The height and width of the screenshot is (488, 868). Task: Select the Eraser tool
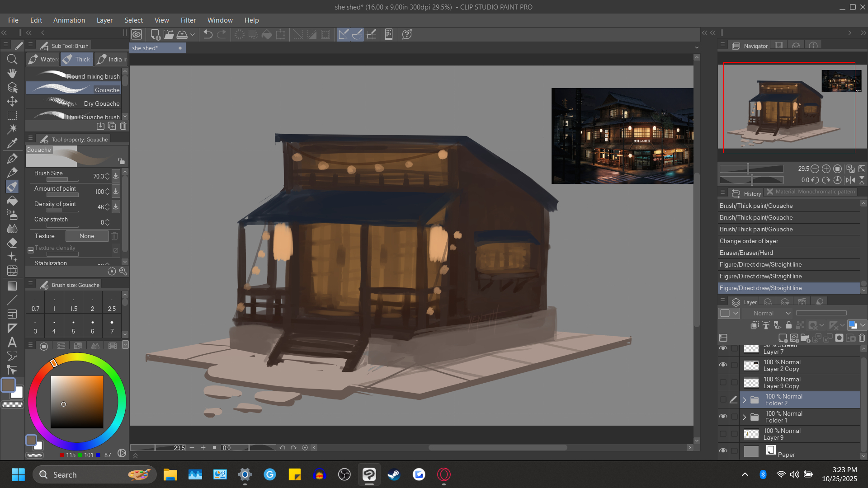12,243
